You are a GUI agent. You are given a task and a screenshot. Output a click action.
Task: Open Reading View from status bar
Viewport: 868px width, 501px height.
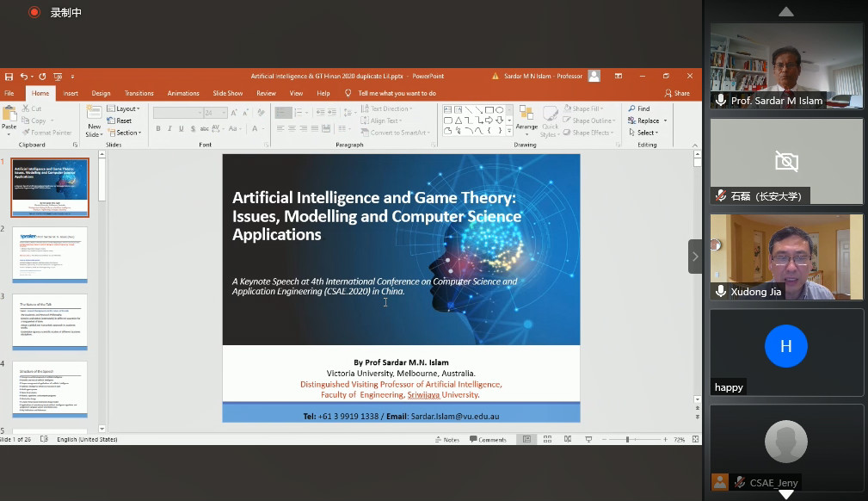566,439
